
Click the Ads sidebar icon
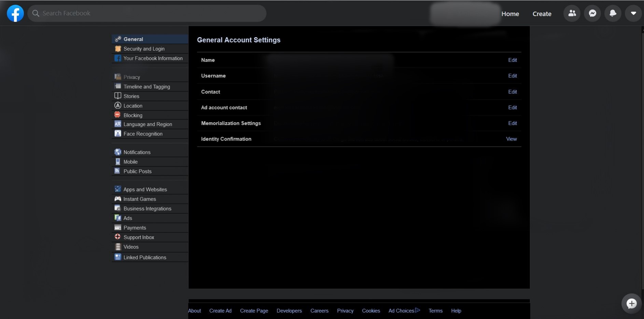click(118, 218)
